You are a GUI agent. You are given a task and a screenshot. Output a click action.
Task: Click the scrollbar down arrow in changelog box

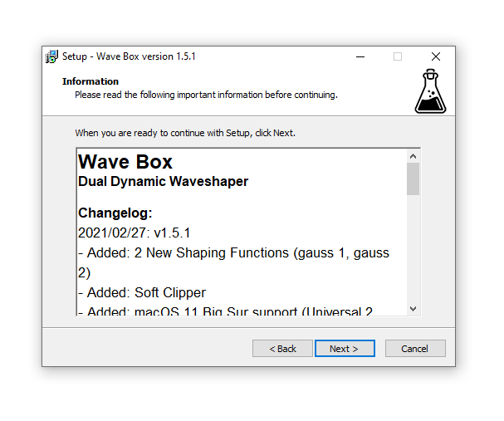413,309
